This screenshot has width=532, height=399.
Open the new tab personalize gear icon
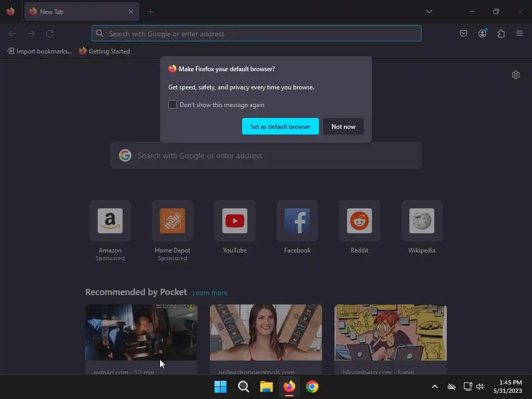coord(516,75)
